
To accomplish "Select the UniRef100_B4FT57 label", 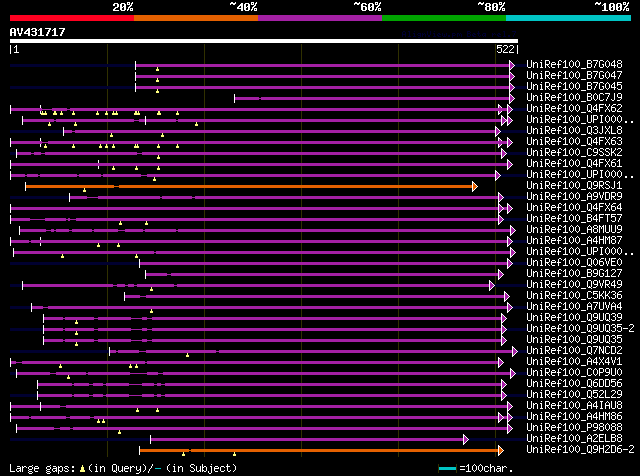I will (x=574, y=219).
